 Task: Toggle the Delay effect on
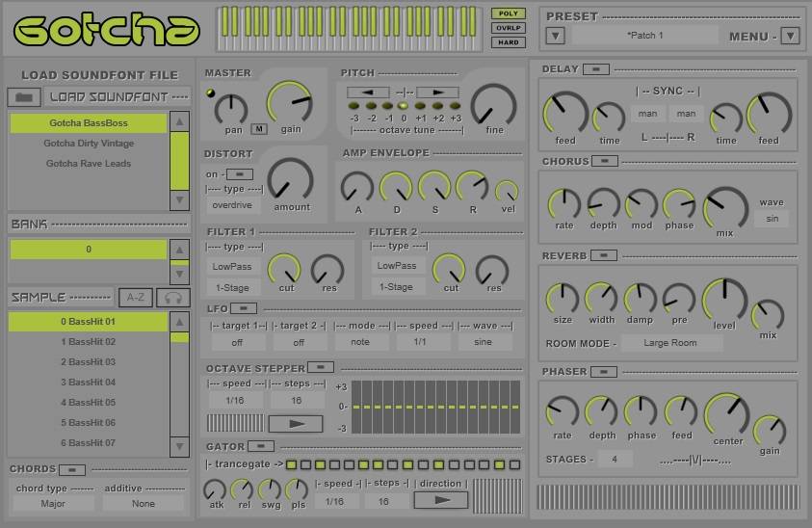[x=597, y=69]
